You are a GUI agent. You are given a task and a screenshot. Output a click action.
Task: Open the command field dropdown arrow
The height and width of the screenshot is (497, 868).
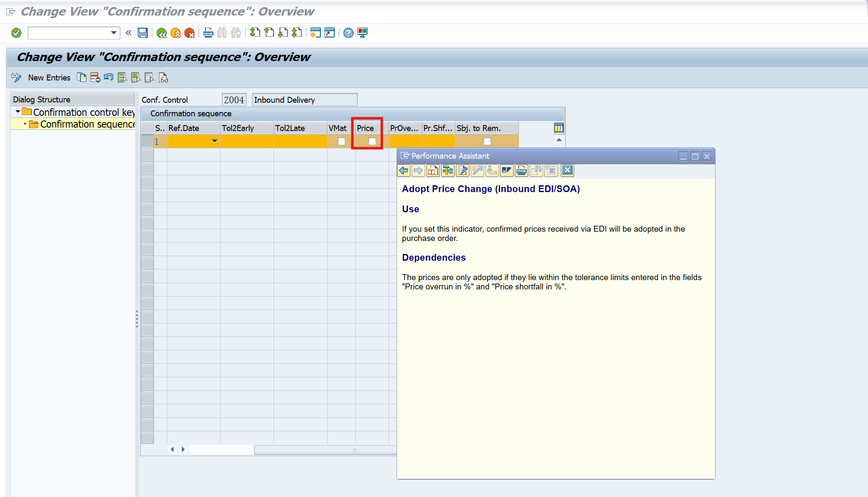tap(114, 33)
